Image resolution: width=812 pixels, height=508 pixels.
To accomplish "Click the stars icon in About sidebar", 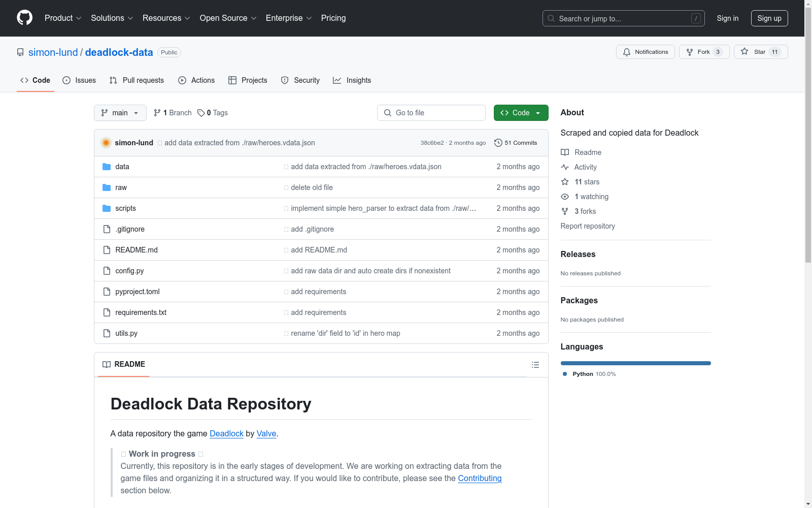I will tap(565, 182).
